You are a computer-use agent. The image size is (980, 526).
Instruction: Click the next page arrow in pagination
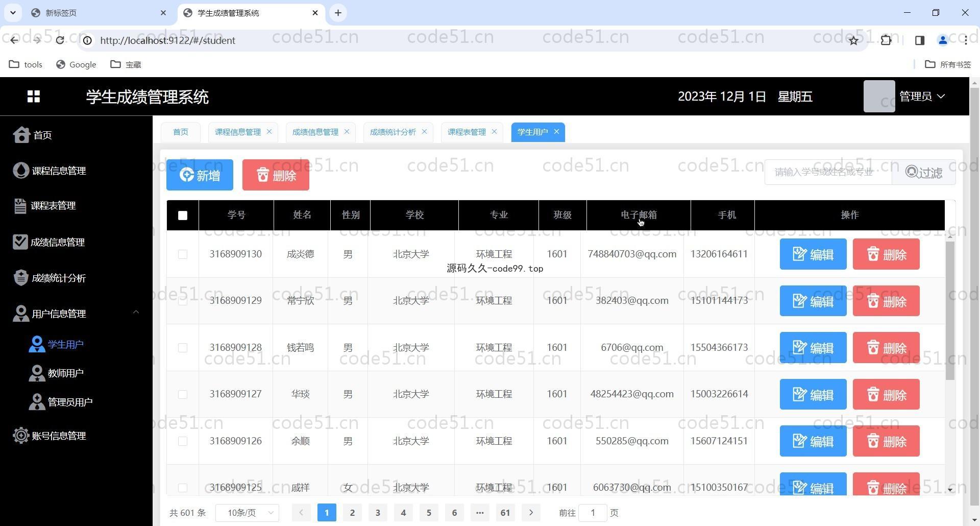click(531, 513)
